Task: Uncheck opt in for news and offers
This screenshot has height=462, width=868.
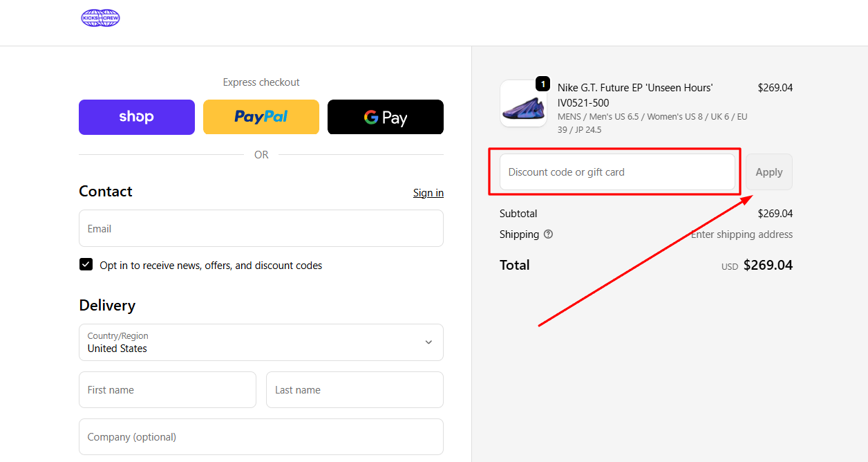Action: [86, 264]
